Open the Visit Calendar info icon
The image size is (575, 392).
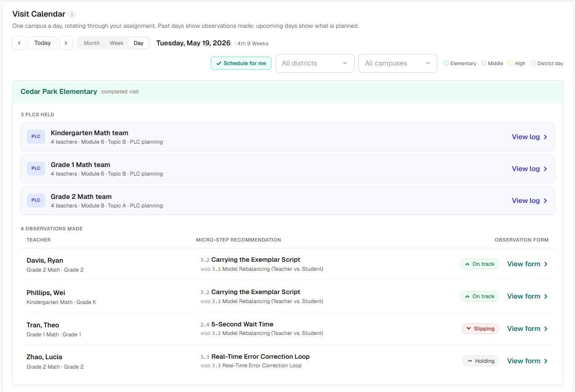click(x=72, y=14)
